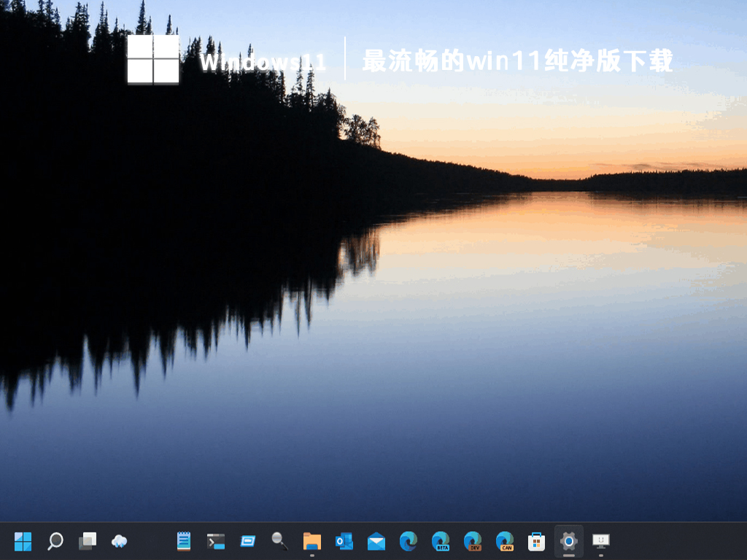The image size is (747, 560).
Task: Launch the blue window app next to Terminal
Action: point(247,542)
